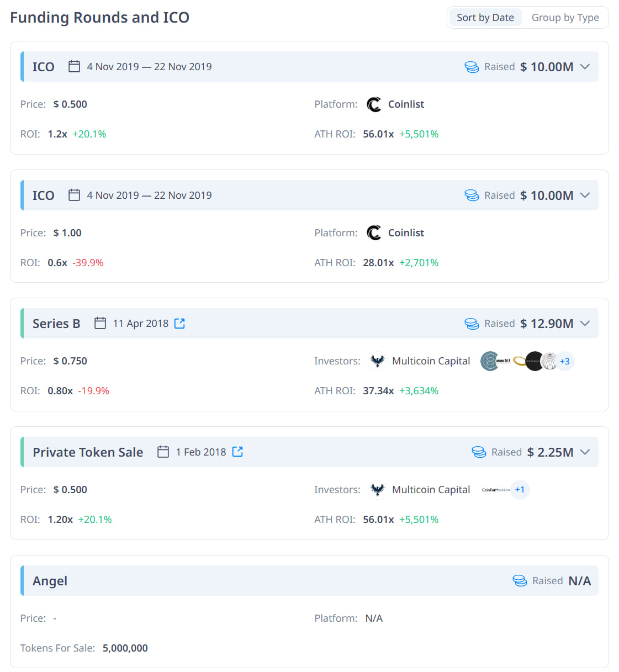This screenshot has height=672, width=619.
Task: Click Coinlist logo in second ICO round
Action: (x=374, y=233)
